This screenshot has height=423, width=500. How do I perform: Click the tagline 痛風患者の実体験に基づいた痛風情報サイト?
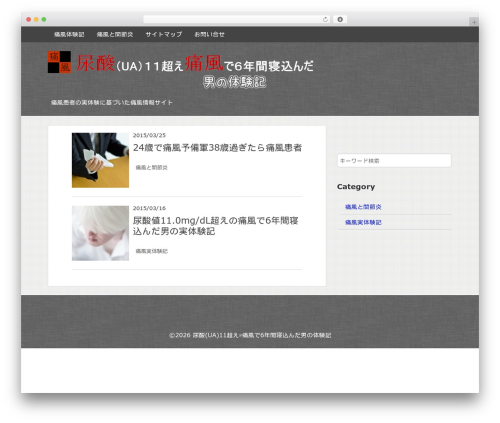(x=112, y=103)
